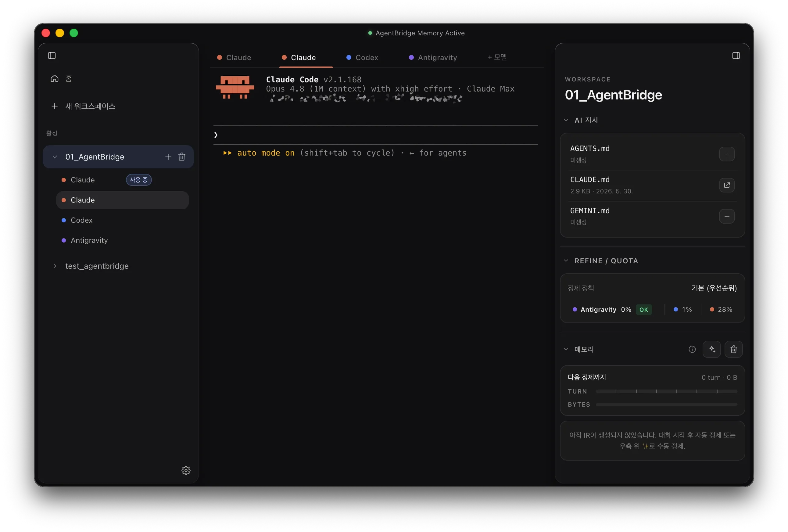Toggle the right workspace panel icon

[736, 56]
